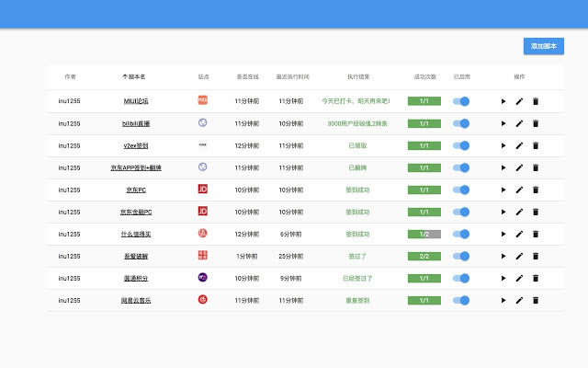The image size is (588, 368).
Task: Sort by the 脚本名 column header
Action: coord(134,76)
